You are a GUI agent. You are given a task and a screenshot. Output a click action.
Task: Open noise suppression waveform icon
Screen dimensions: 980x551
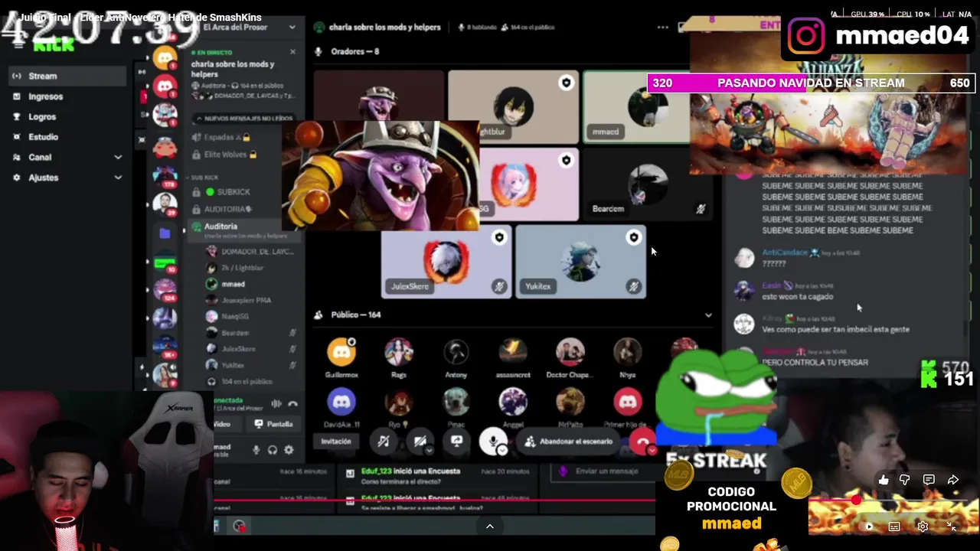[276, 404]
